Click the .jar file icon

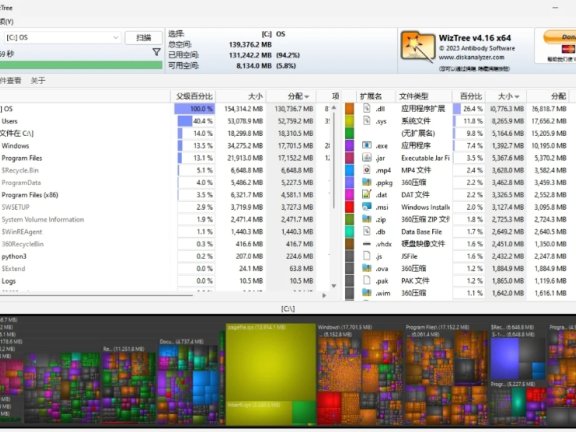pyautogui.click(x=367, y=158)
